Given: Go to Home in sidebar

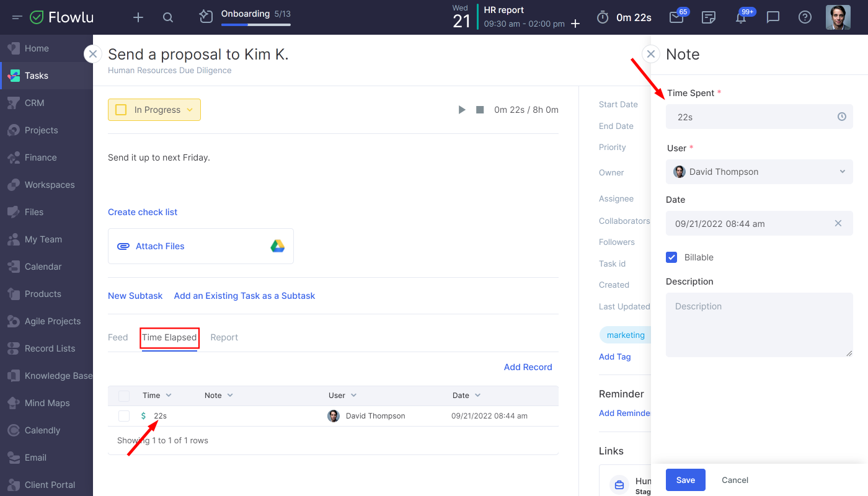Looking at the screenshot, I should [x=46, y=48].
